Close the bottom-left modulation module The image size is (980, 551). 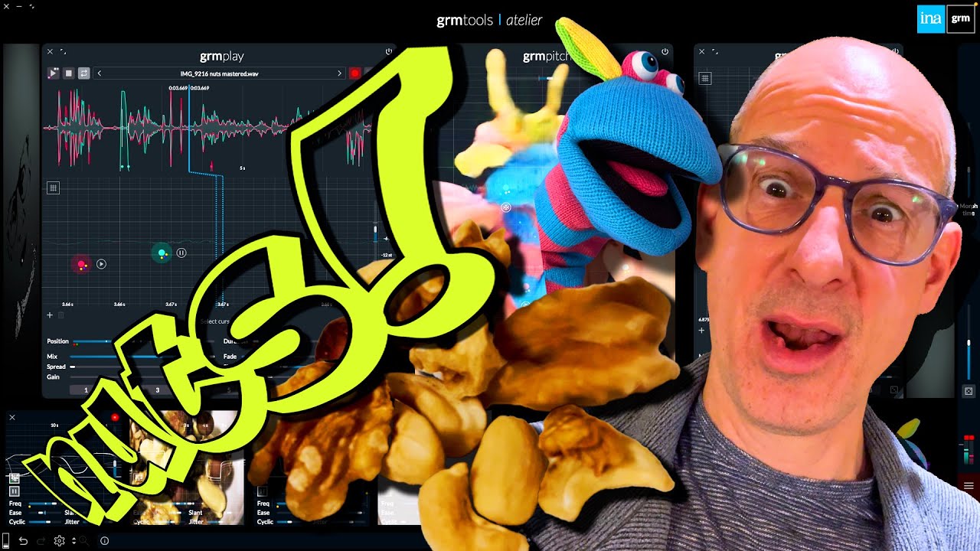(12, 417)
